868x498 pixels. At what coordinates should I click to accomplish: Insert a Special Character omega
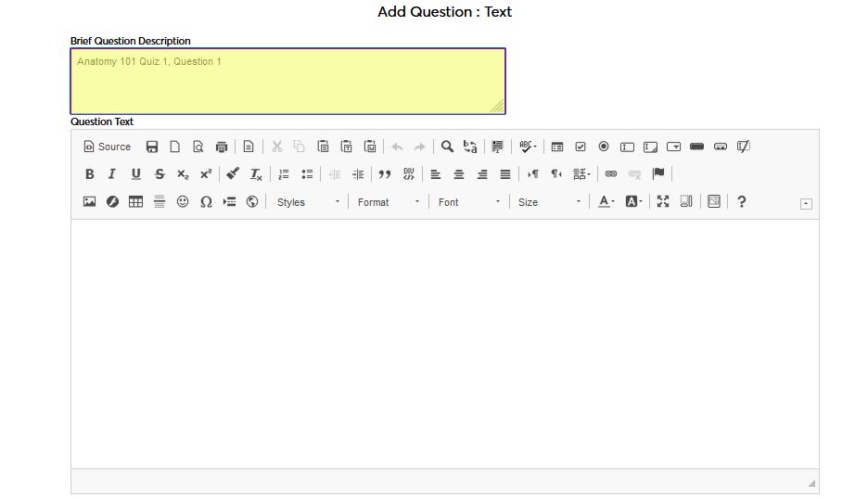point(206,202)
